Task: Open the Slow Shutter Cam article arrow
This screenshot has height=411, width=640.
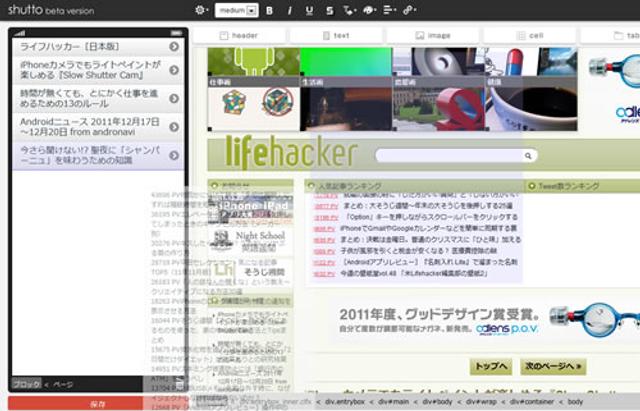Action: click(x=174, y=70)
